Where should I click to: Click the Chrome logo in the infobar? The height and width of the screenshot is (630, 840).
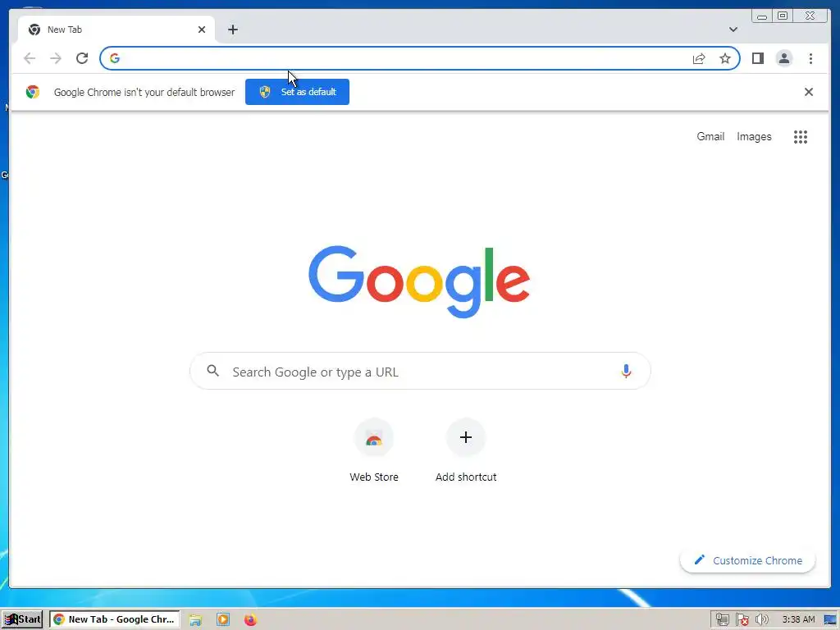pos(33,92)
